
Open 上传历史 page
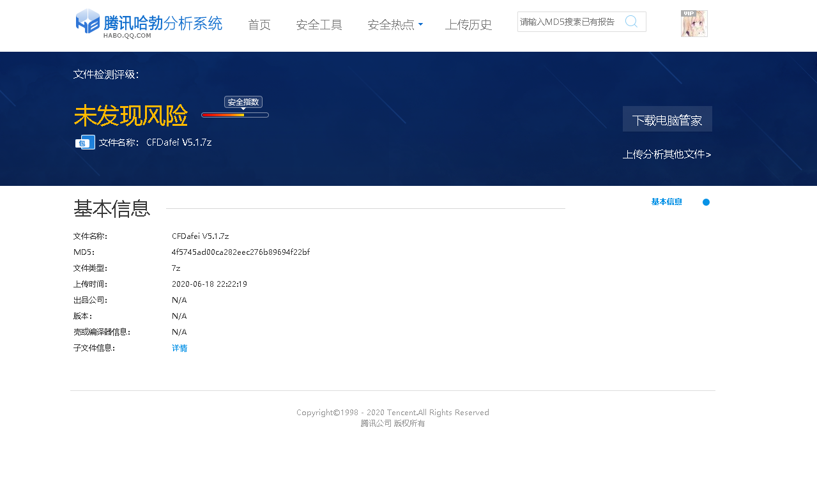tap(468, 25)
